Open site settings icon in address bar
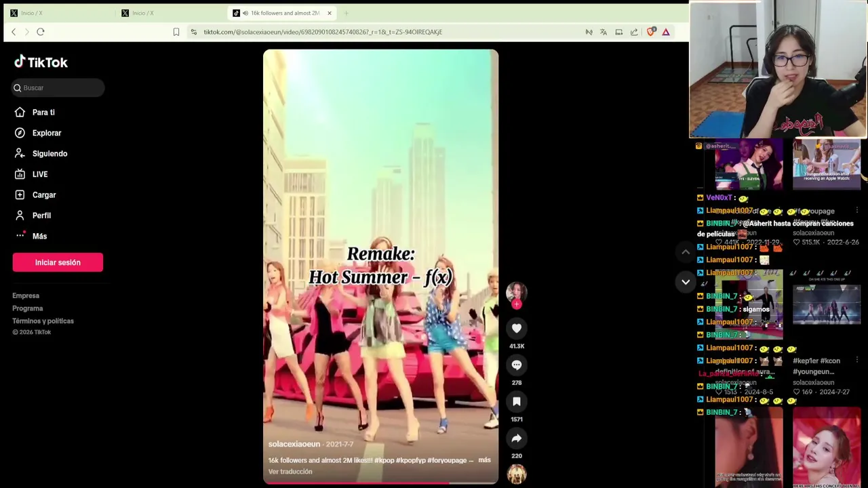The width and height of the screenshot is (868, 488). 194,32
